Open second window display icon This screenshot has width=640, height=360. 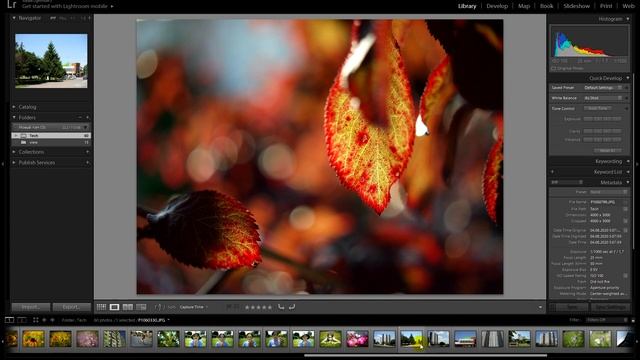click(x=22, y=320)
